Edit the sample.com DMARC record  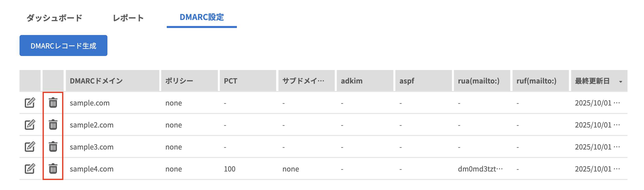[30, 103]
